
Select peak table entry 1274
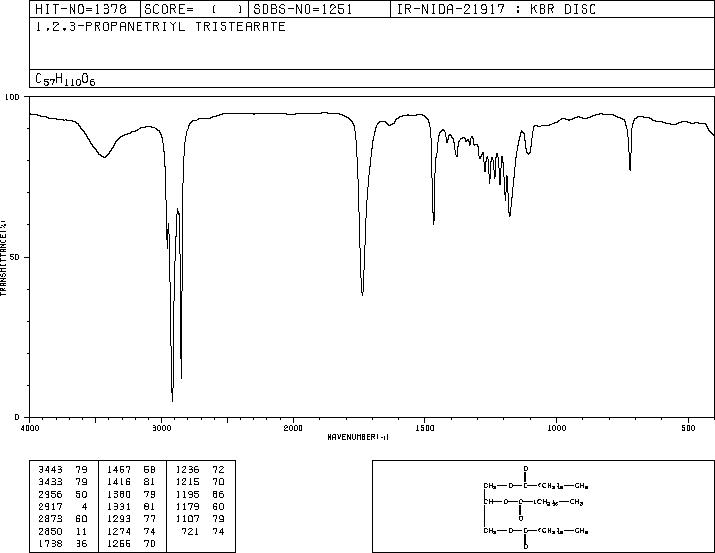point(119,531)
